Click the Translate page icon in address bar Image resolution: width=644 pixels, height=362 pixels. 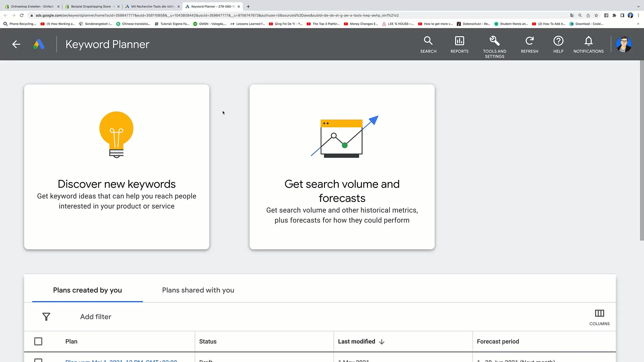(x=572, y=15)
